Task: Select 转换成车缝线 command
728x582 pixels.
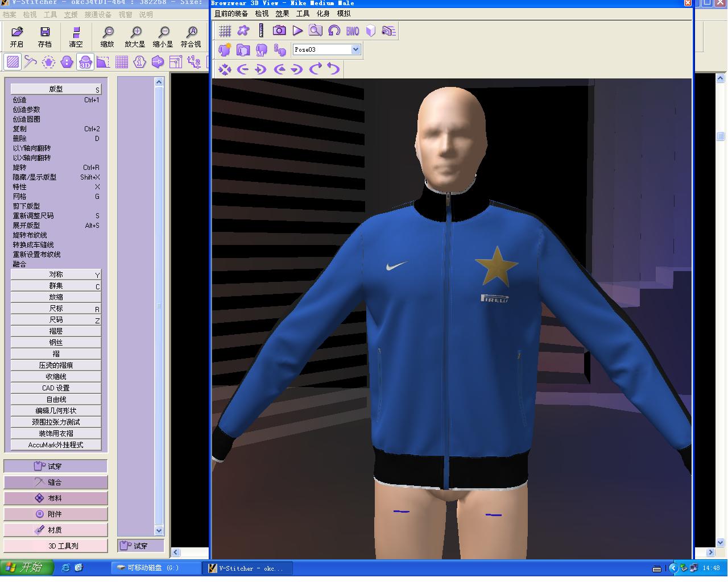Action: pyautogui.click(x=34, y=245)
